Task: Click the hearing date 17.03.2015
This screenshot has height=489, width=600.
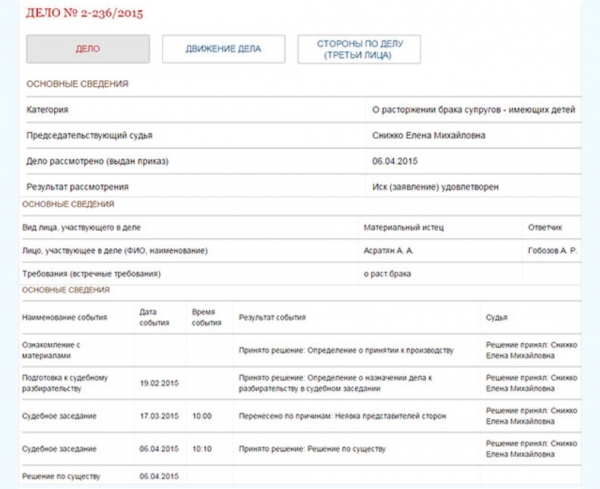Action: [x=158, y=413]
